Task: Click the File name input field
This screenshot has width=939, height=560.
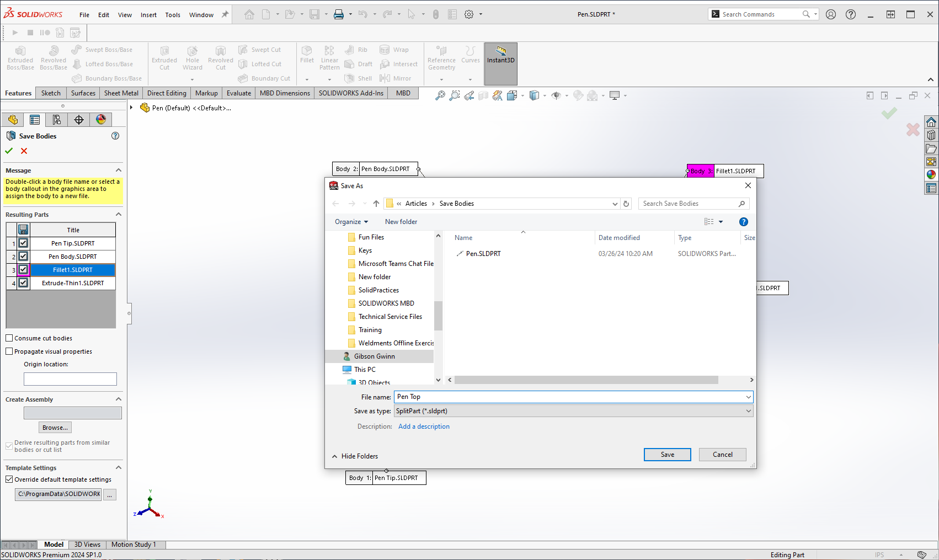Action: [569, 397]
